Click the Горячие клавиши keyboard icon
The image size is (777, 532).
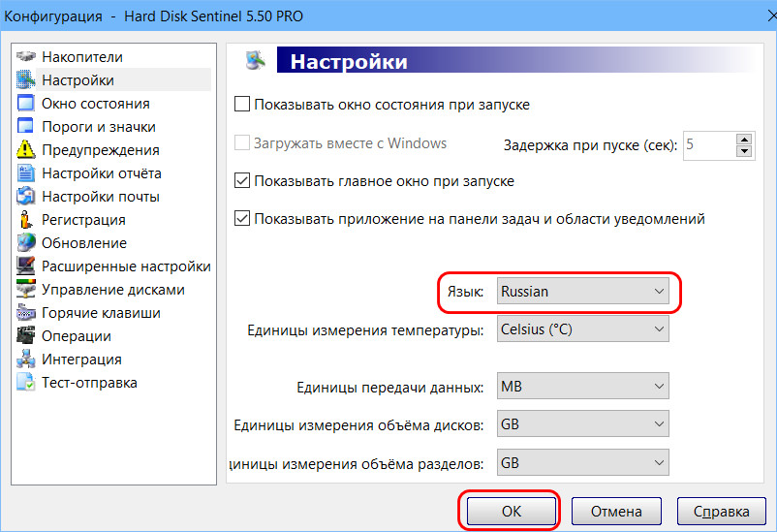[26, 313]
